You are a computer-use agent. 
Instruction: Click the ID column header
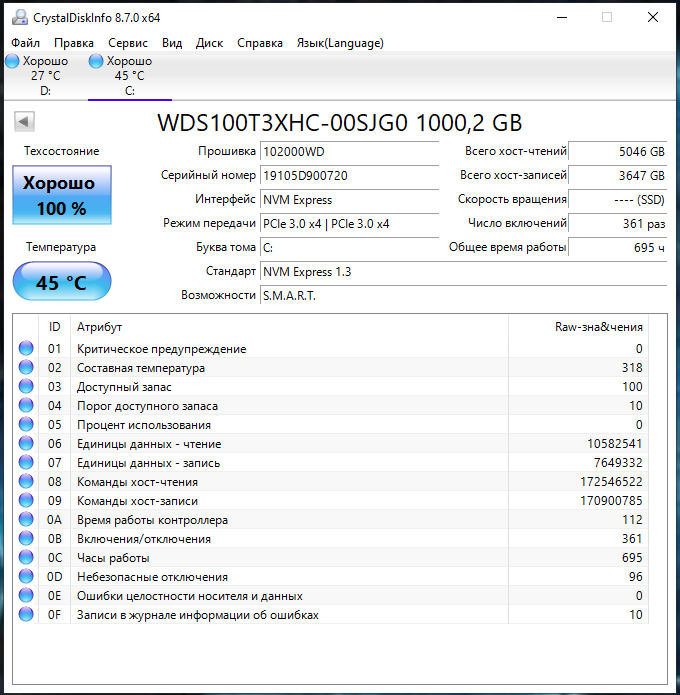coord(55,327)
